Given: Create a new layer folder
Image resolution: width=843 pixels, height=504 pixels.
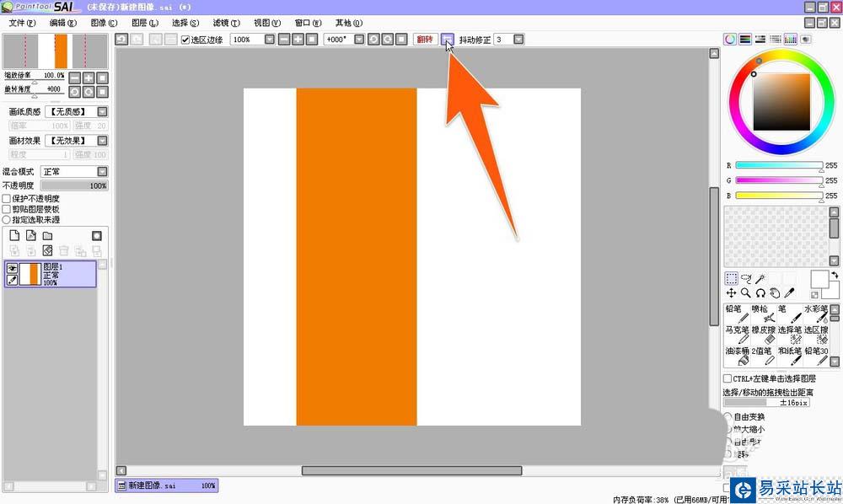Looking at the screenshot, I should pos(48,235).
